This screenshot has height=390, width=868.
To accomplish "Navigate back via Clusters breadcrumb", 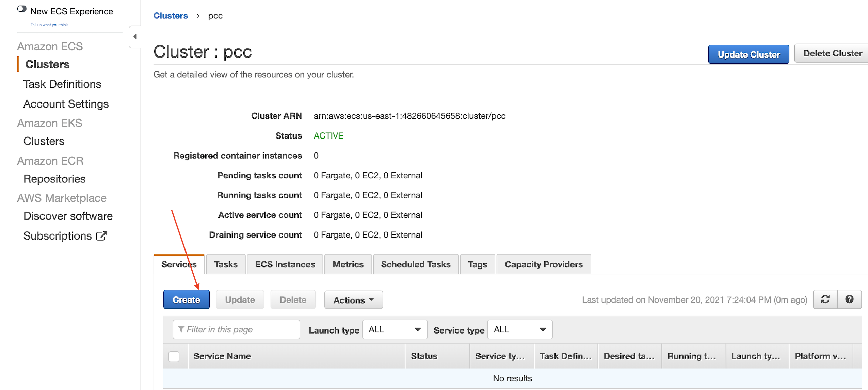I will click(171, 15).
